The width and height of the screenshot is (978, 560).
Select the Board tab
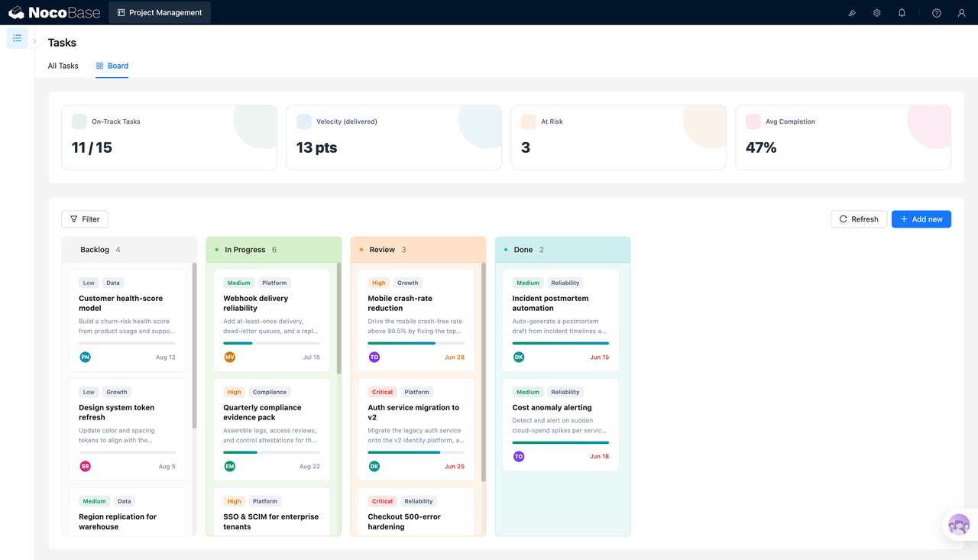pyautogui.click(x=112, y=66)
